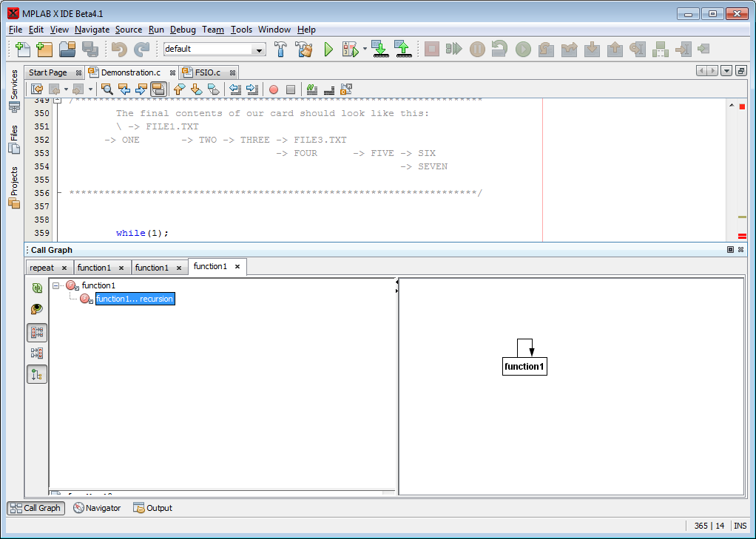Open the Navigator panel button
756x539 pixels.
click(97, 508)
